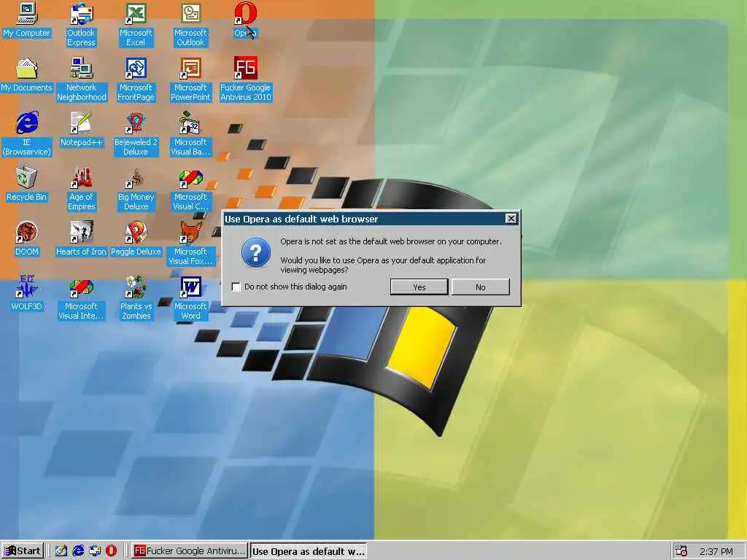Select the Microsoft Visual C++ shortcut
The width and height of the screenshot is (747, 560).
tap(190, 189)
